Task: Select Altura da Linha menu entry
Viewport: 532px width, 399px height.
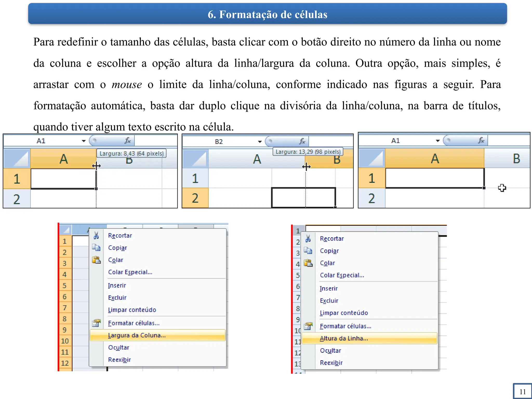Action: pyautogui.click(x=369, y=338)
